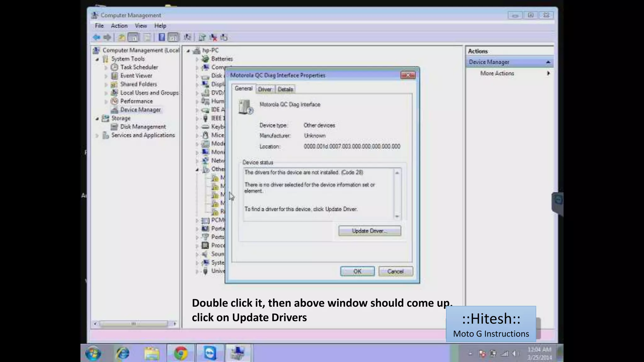Collapse the Storage node
The width and height of the screenshot is (644, 362).
[97, 118]
